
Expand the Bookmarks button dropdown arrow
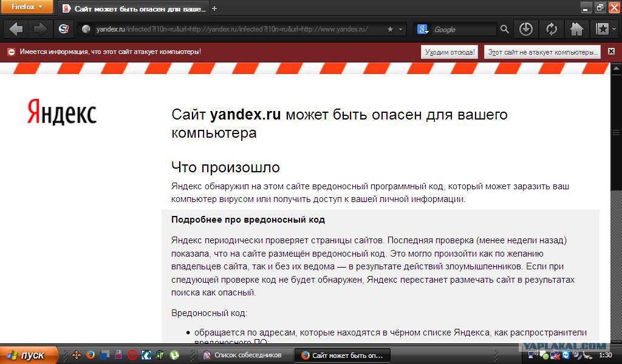614,29
